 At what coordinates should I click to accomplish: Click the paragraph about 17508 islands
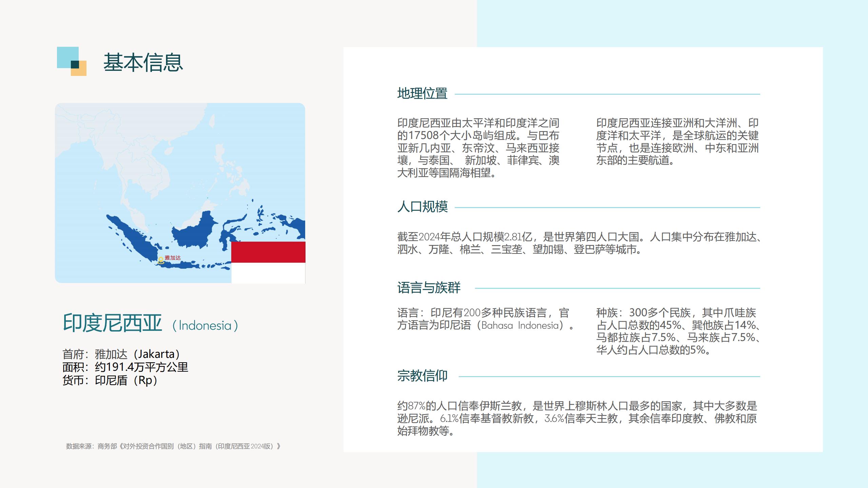coord(478,148)
